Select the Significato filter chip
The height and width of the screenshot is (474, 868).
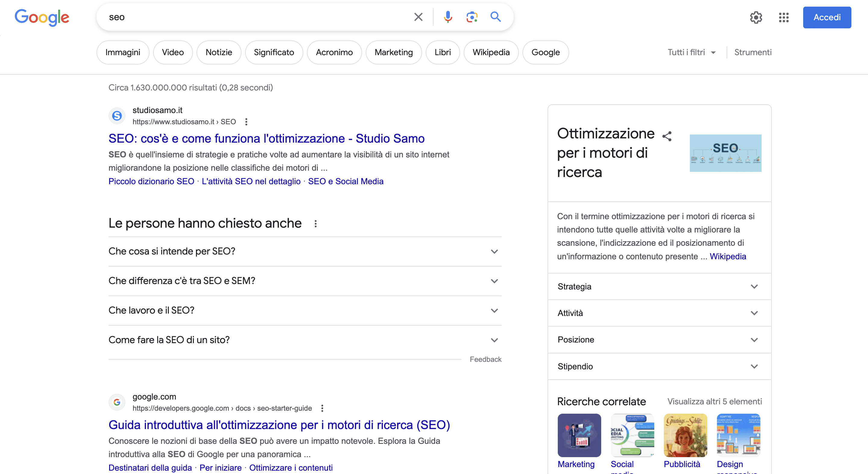coord(274,52)
